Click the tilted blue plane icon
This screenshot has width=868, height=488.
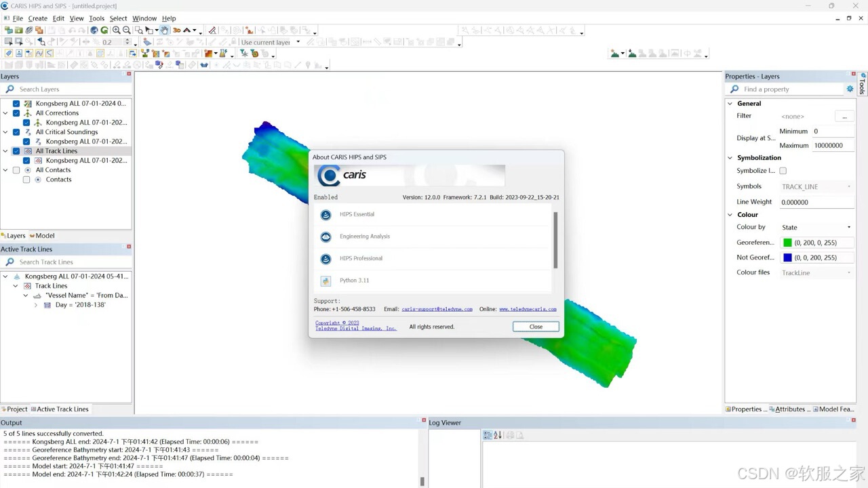click(147, 42)
